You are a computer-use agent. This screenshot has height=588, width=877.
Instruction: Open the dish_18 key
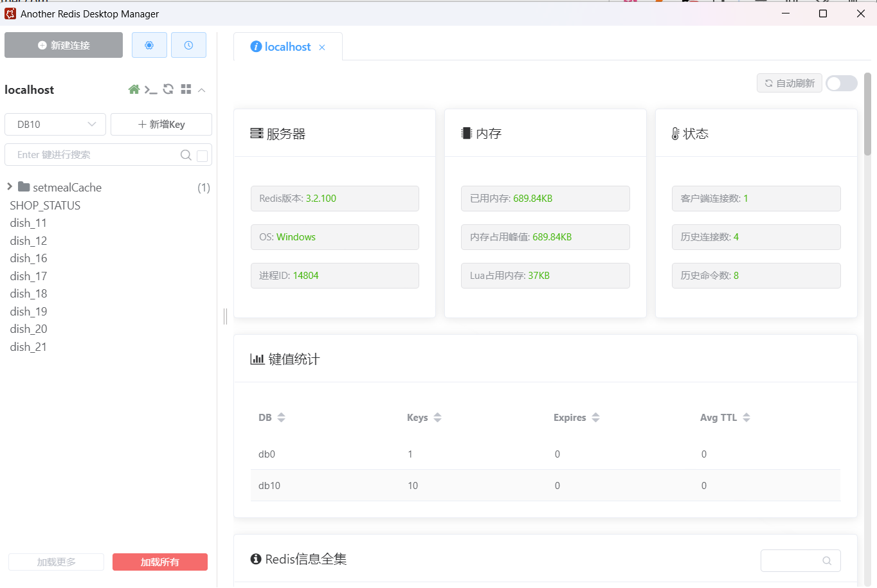point(28,294)
